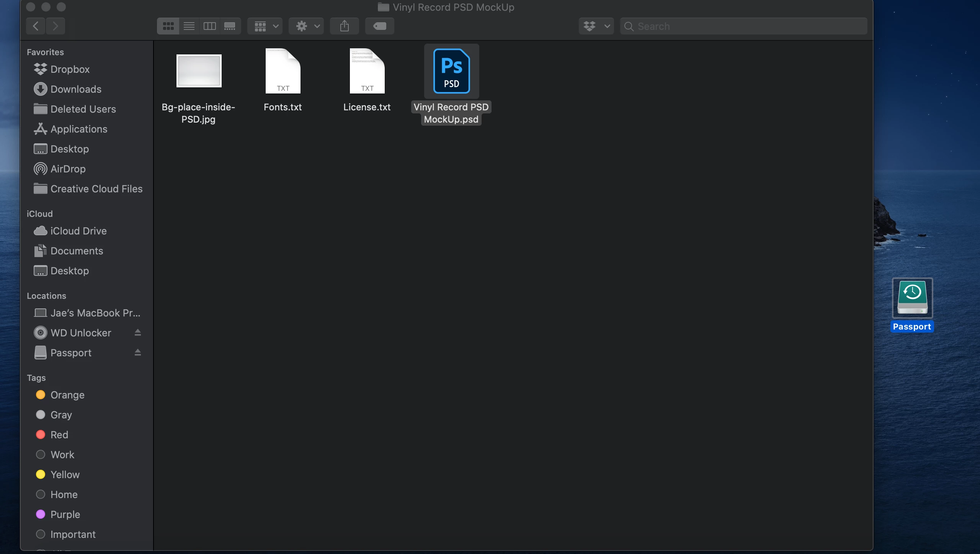Open the gear action menu

click(306, 26)
